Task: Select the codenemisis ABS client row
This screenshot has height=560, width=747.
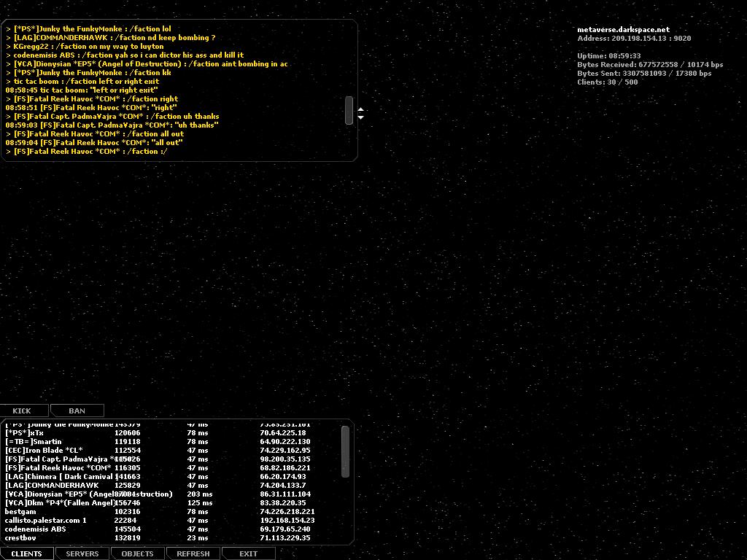Action: tap(35, 529)
